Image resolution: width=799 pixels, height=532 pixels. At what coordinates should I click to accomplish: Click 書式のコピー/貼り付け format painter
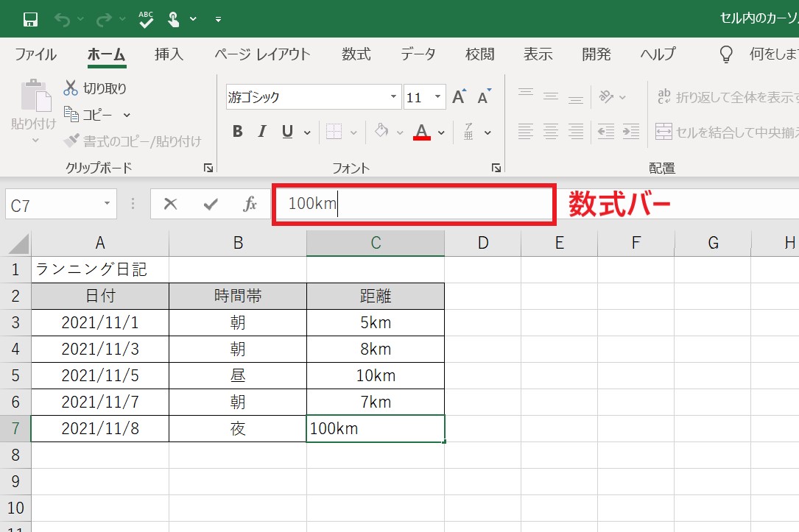(132, 141)
